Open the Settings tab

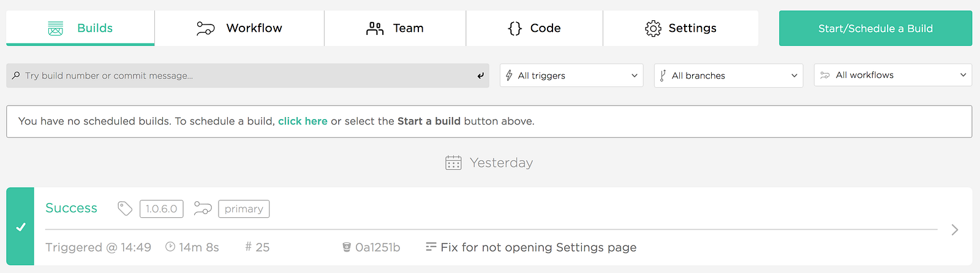(x=680, y=28)
